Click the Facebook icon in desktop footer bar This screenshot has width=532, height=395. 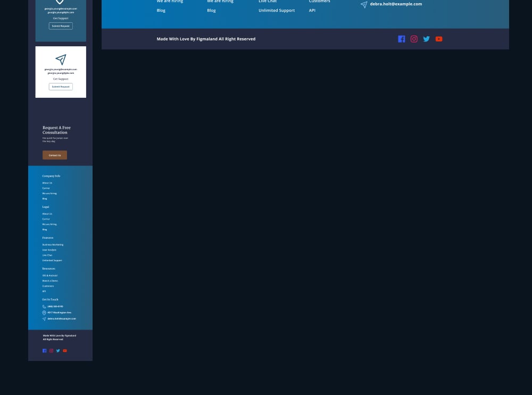click(x=401, y=39)
